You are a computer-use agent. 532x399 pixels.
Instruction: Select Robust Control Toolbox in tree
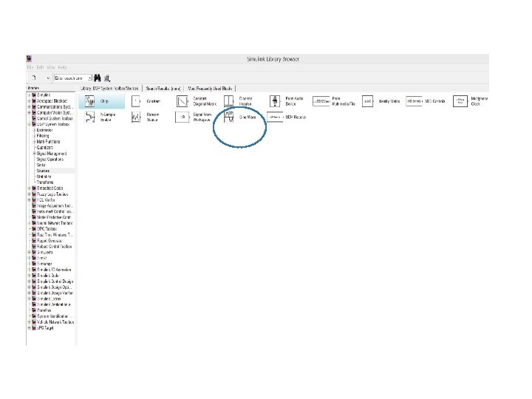click(54, 246)
